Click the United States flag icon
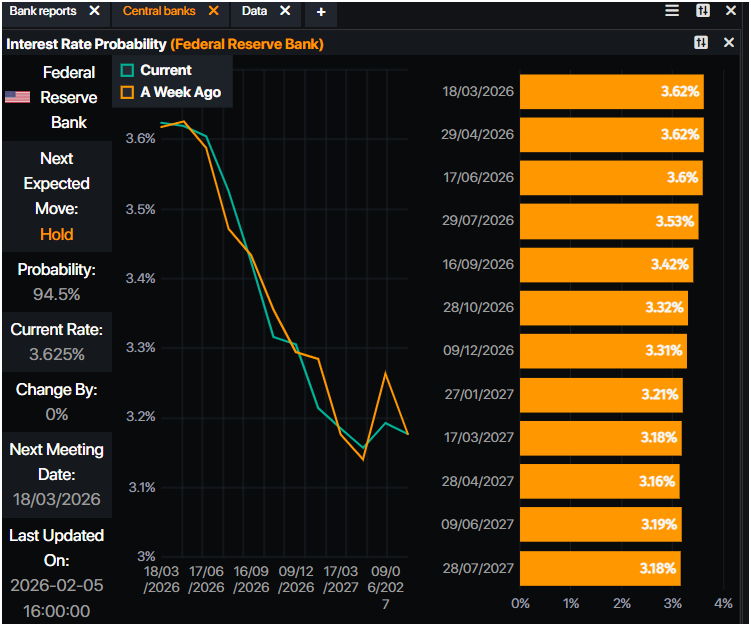This screenshot has width=751, height=626. (17, 98)
